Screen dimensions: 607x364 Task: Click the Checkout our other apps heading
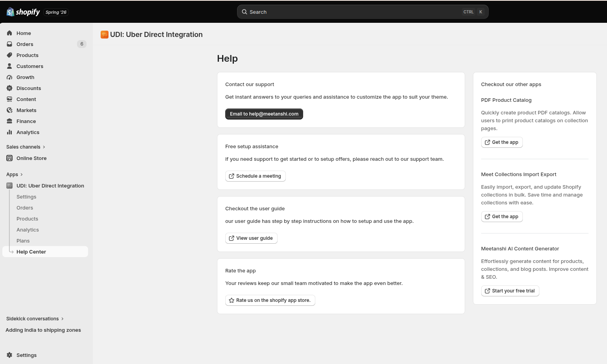[x=511, y=84]
